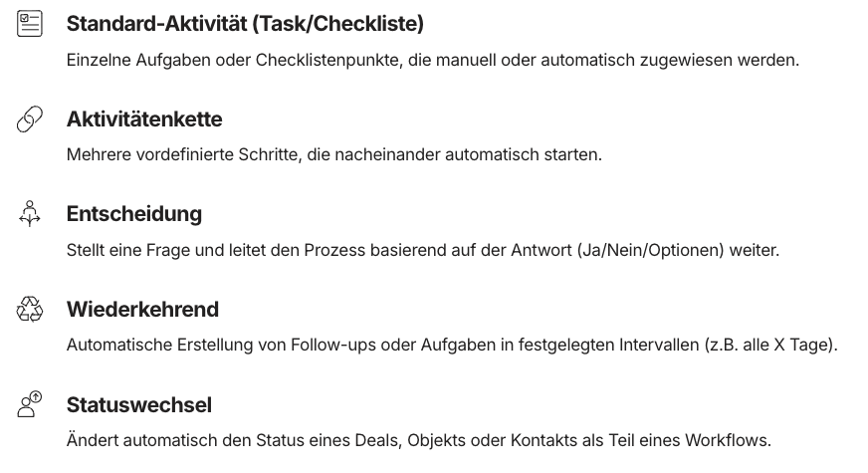Click the recycle arrows icon for Wiederkehrend

coord(31,310)
